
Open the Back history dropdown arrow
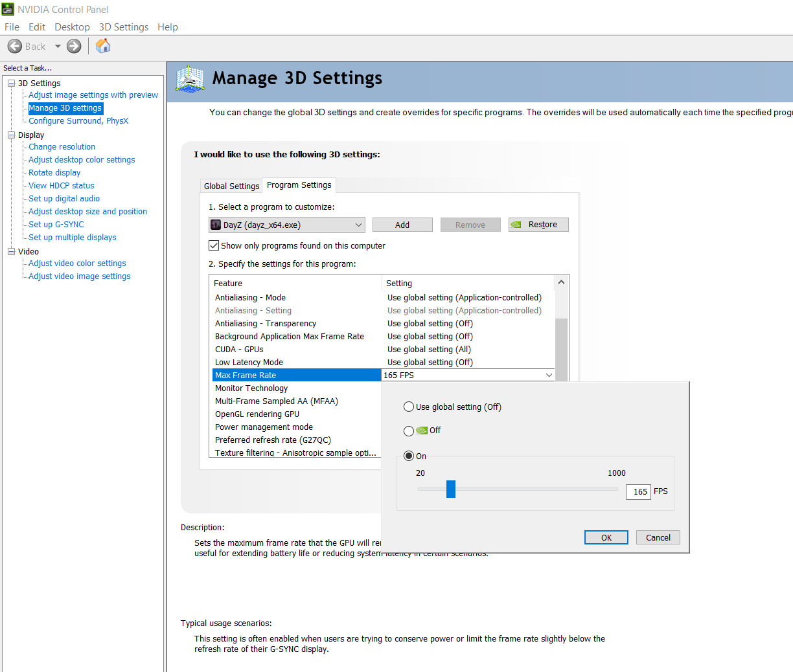pyautogui.click(x=58, y=46)
